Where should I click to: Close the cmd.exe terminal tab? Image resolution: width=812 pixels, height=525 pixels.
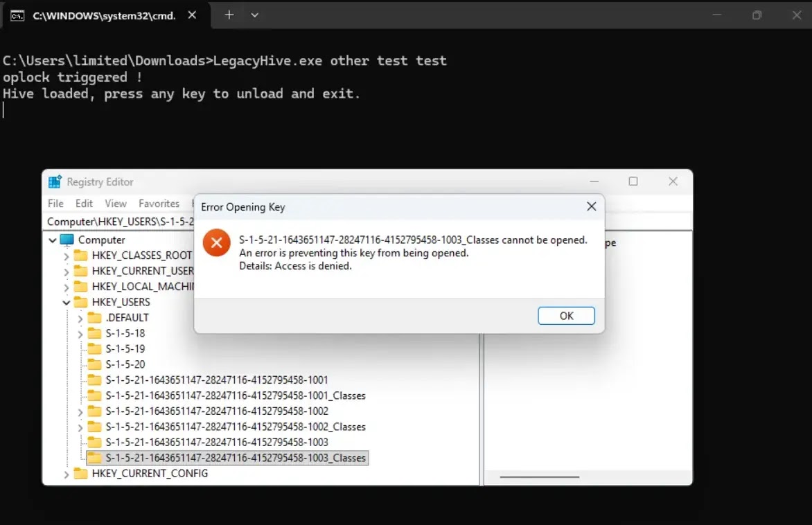pos(192,15)
